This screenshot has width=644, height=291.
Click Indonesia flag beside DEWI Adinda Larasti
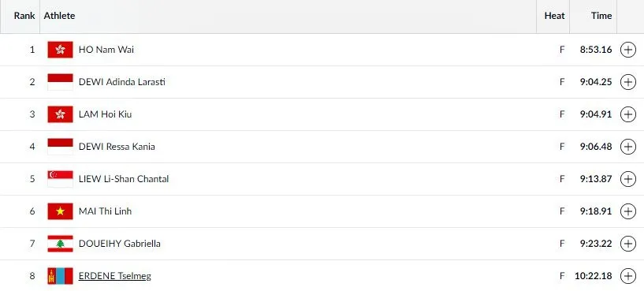coord(61,82)
